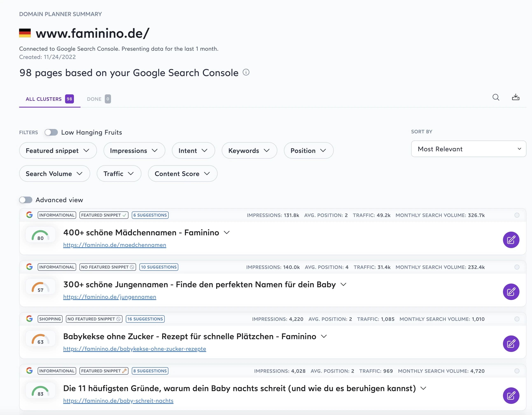Open the search icon near top right
The width and height of the screenshot is (532, 415).
click(x=496, y=97)
